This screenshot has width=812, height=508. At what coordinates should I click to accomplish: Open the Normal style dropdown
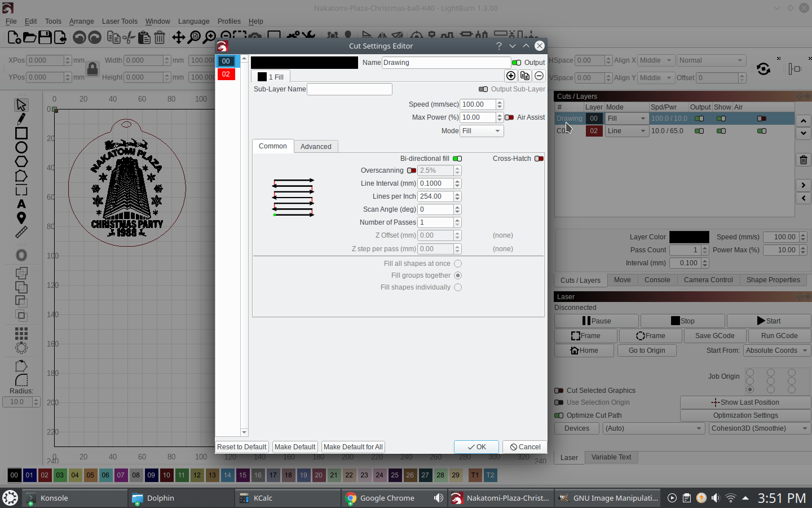coord(712,60)
